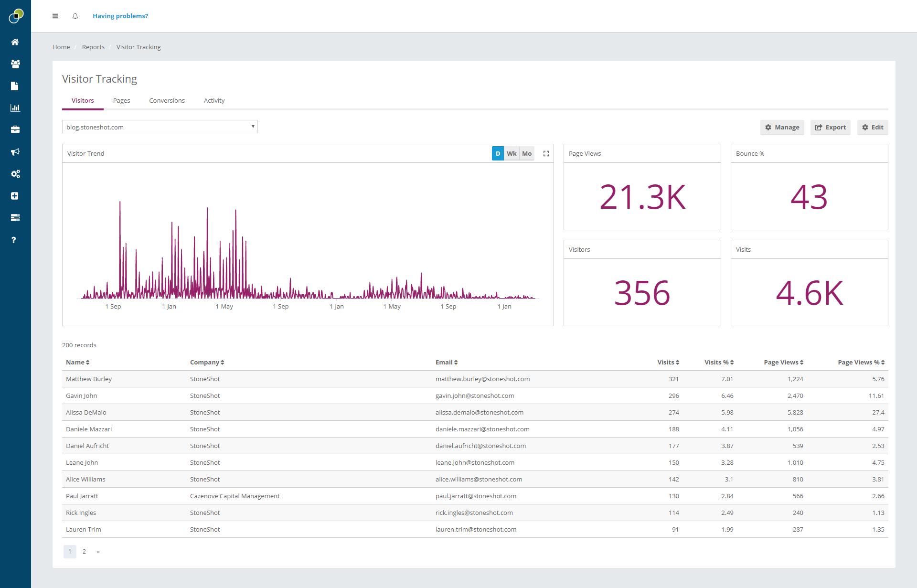917x588 pixels.
Task: Open the gears settings sidebar icon
Action: (15, 174)
